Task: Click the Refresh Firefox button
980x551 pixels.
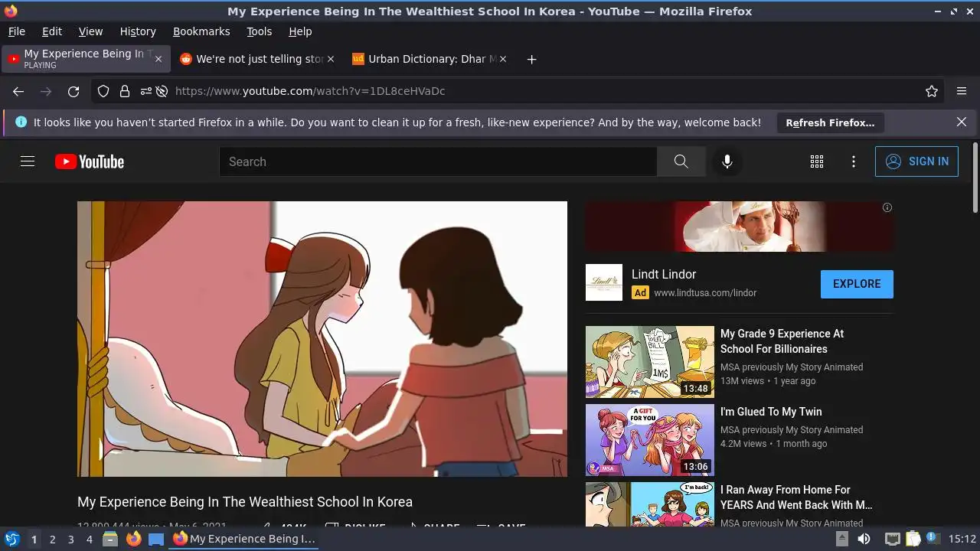Action: click(830, 122)
